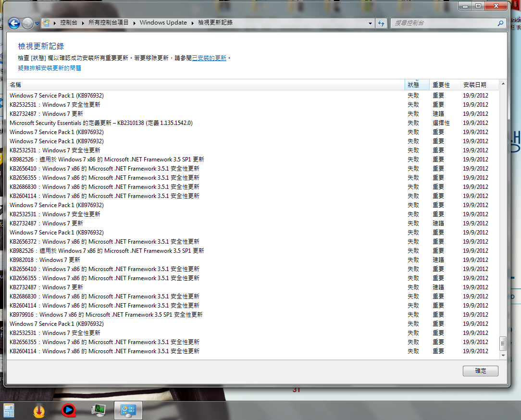The height and width of the screenshot is (420, 521).
Task: Click the search magnifier icon
Action: click(500, 23)
